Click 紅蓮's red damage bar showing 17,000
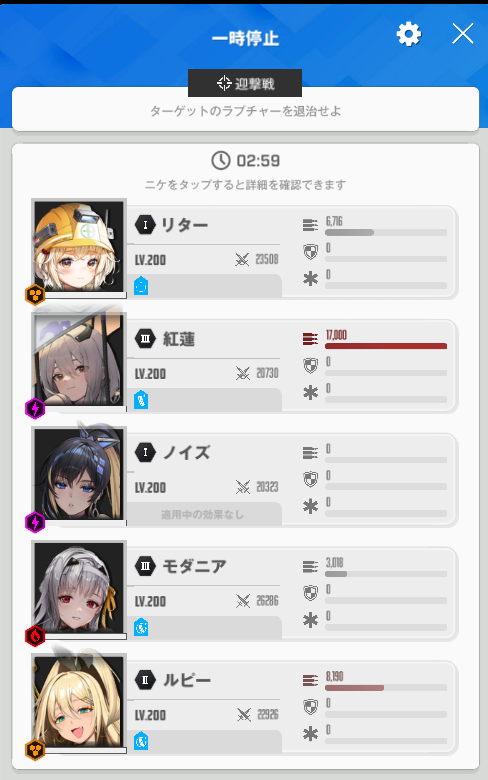 click(386, 346)
